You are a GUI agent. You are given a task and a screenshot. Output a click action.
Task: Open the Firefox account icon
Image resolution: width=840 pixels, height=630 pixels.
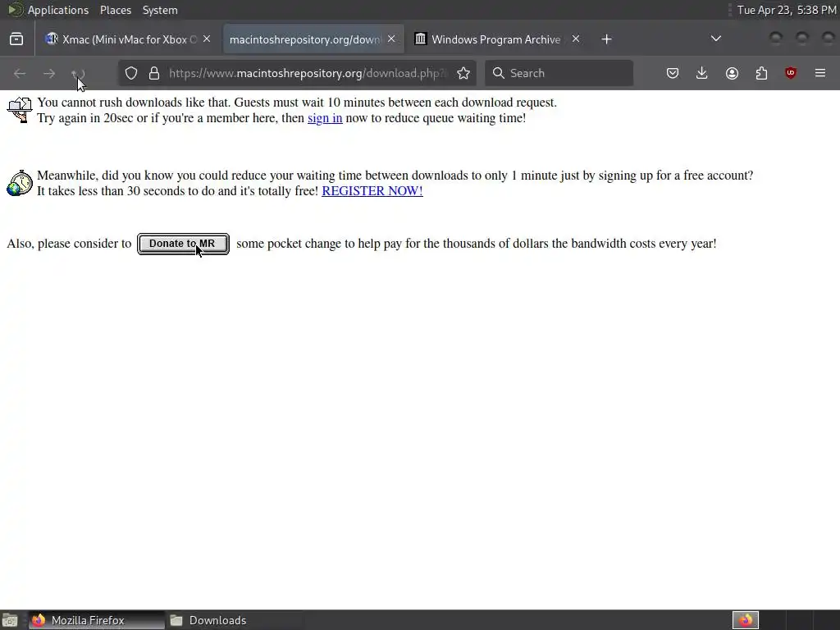click(732, 73)
